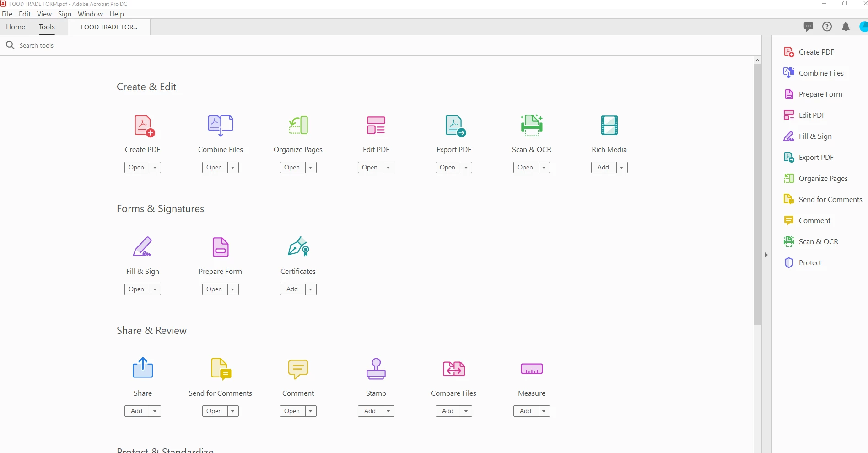
Task: Open the Edit menu
Action: [25, 14]
